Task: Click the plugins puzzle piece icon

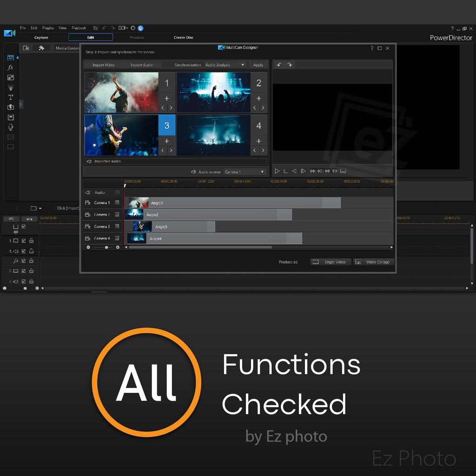Action: pyautogui.click(x=41, y=48)
